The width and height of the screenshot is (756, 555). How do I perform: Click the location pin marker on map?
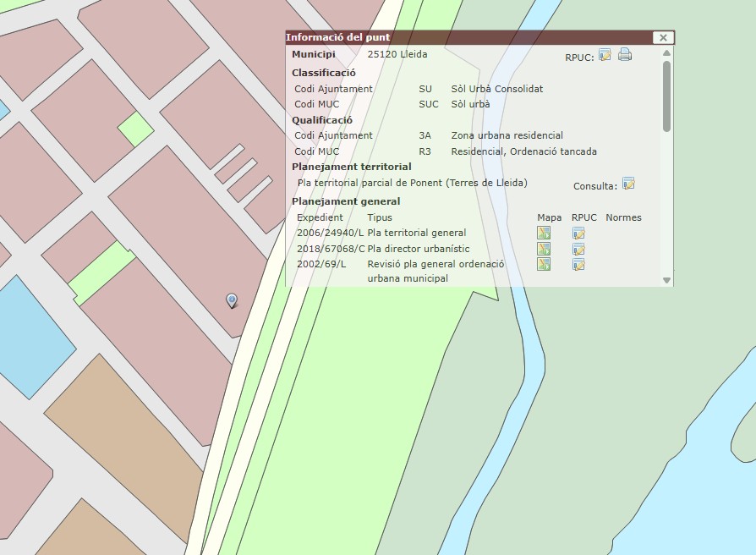(x=232, y=300)
